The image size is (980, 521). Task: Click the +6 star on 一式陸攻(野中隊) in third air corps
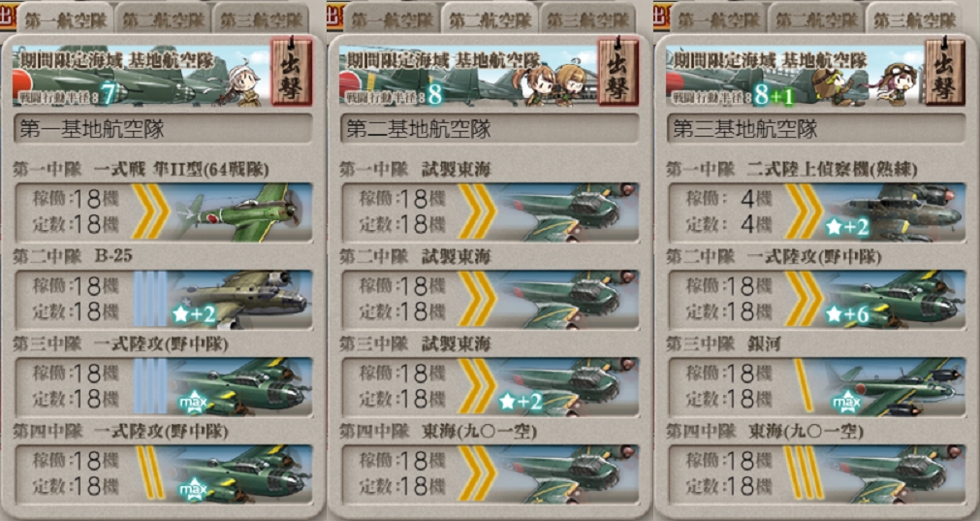pos(847,314)
